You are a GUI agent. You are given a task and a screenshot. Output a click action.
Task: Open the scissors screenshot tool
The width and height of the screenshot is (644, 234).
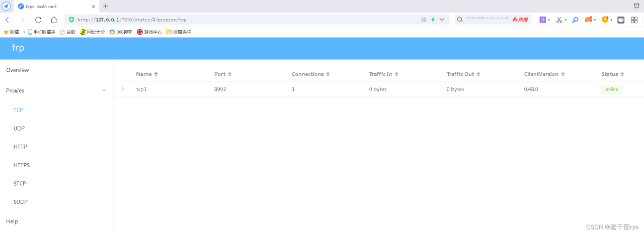559,20
